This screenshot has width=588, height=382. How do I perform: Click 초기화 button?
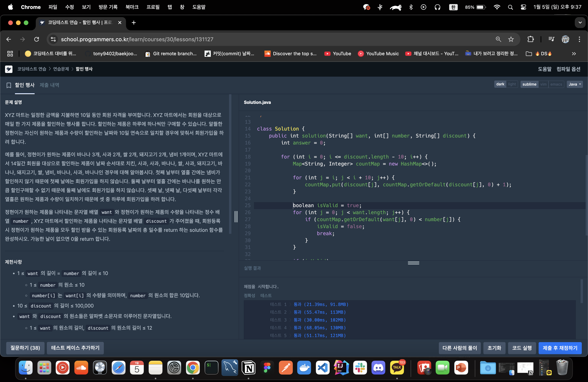pyautogui.click(x=494, y=348)
